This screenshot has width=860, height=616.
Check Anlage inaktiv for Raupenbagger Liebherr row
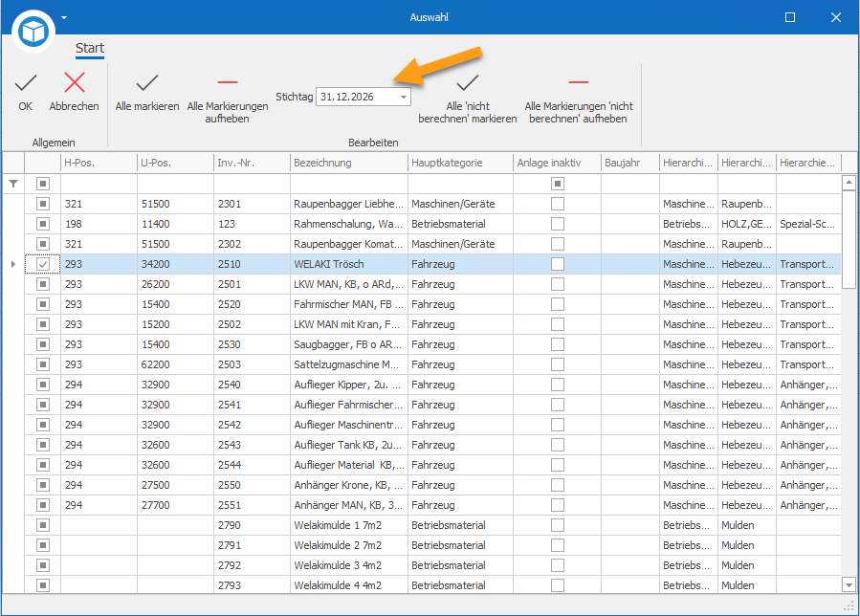558,204
